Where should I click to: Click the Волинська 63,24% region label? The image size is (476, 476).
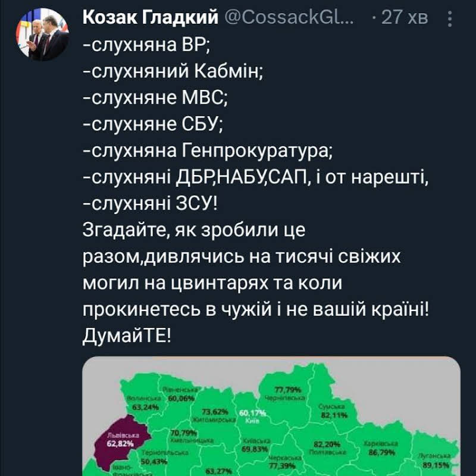[142, 403]
